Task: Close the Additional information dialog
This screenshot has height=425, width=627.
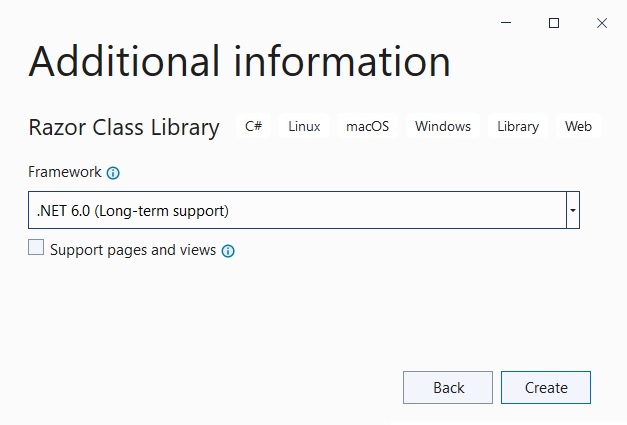Action: click(x=602, y=23)
